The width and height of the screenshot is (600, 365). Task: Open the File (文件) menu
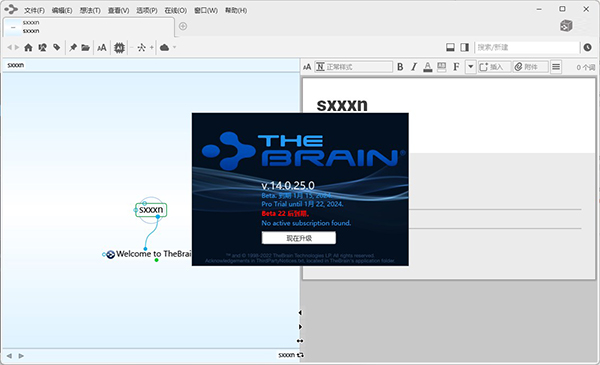click(34, 10)
